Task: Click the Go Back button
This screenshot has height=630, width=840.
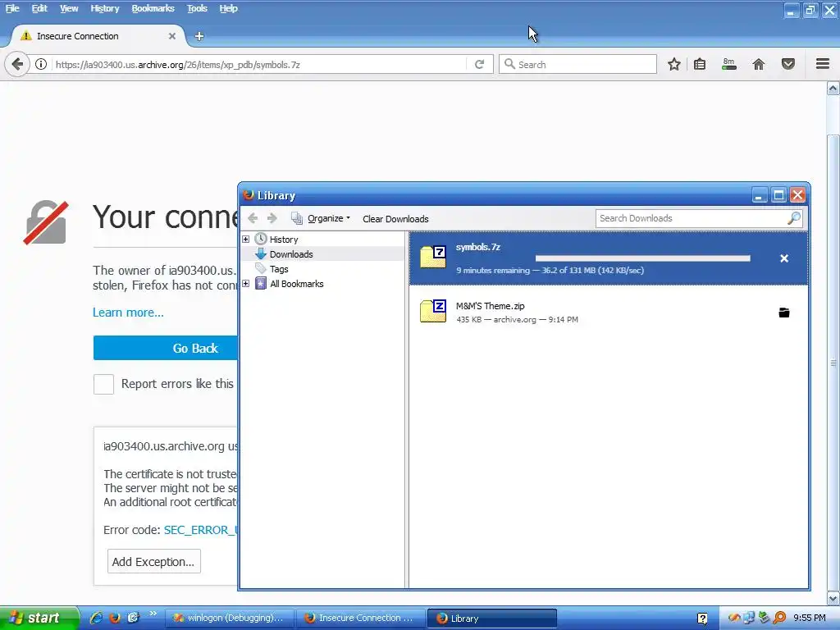Action: [166, 348]
